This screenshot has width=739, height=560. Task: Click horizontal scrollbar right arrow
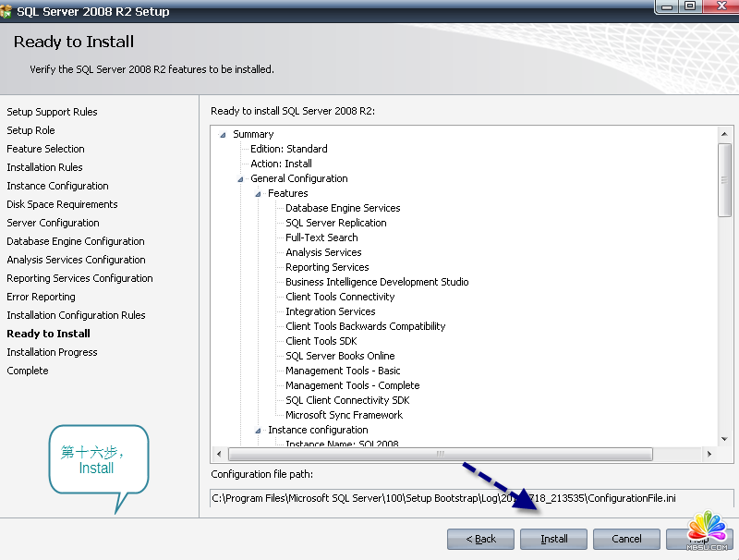[708, 455]
